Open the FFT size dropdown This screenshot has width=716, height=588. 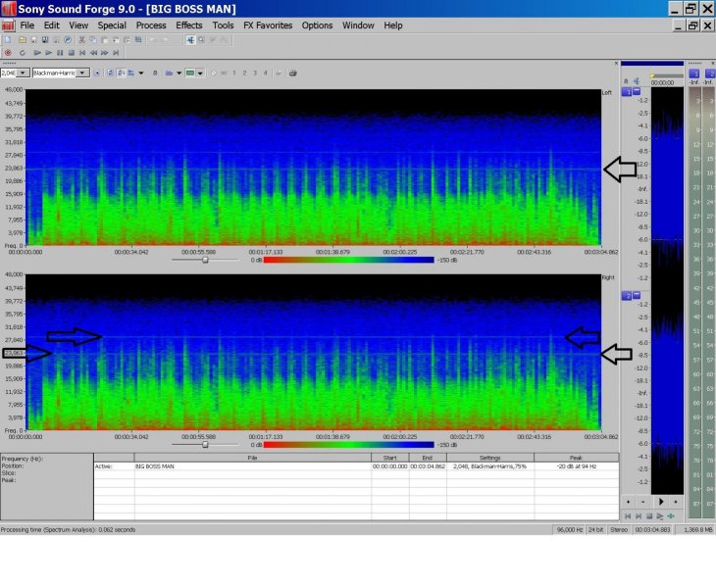coord(23,73)
